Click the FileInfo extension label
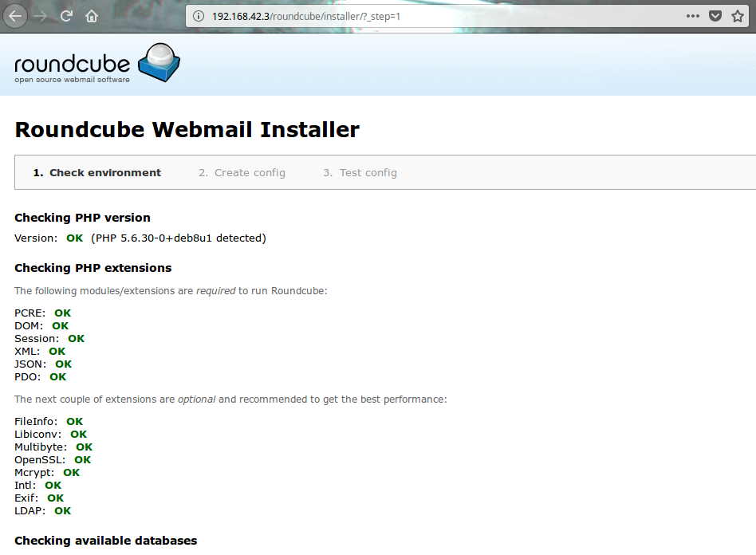 (x=36, y=422)
